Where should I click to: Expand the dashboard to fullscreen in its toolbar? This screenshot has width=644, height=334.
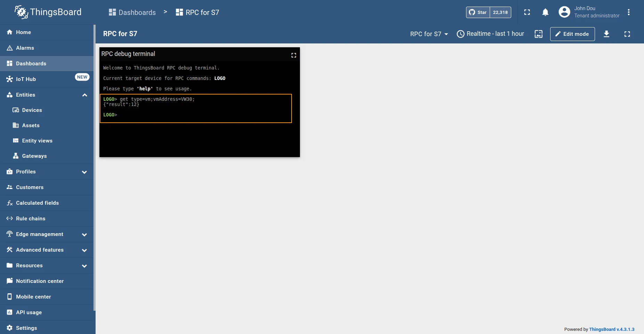(x=627, y=34)
